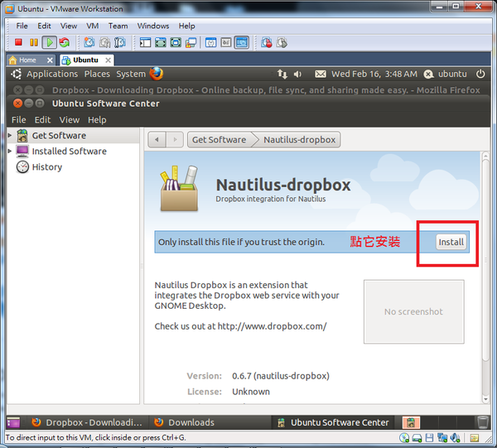This screenshot has height=448, width=497.
Task: Open the Applications menu in Ubuntu panel
Action: click(x=52, y=74)
